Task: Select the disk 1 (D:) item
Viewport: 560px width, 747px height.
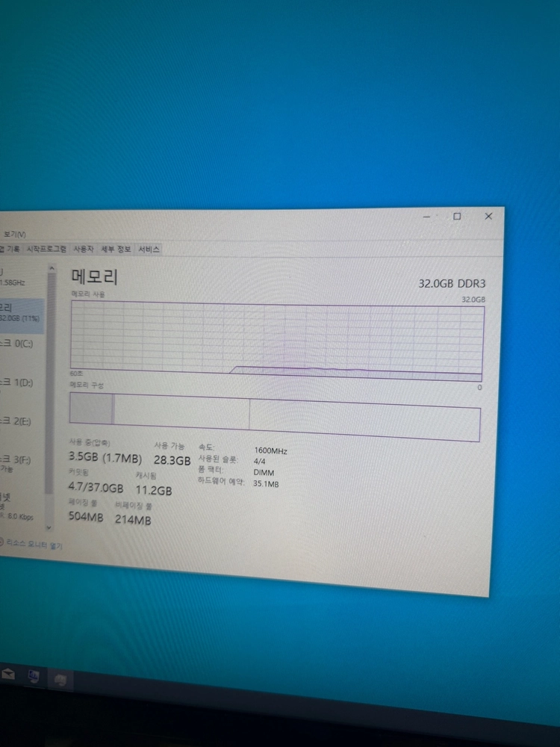Action: coord(22,382)
